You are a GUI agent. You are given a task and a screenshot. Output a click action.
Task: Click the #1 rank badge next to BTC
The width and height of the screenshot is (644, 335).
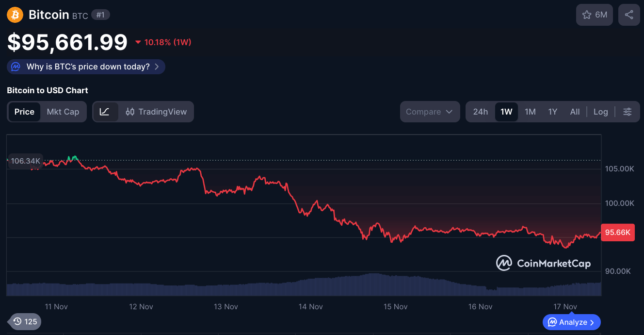100,15
